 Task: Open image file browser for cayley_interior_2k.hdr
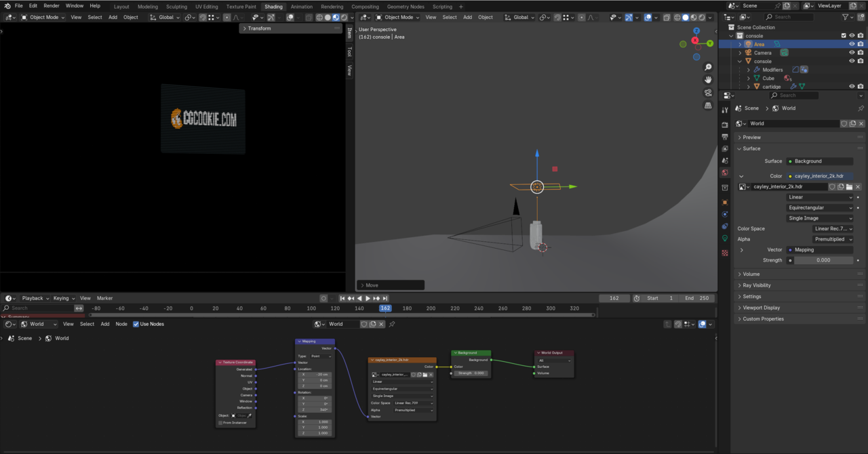849,187
